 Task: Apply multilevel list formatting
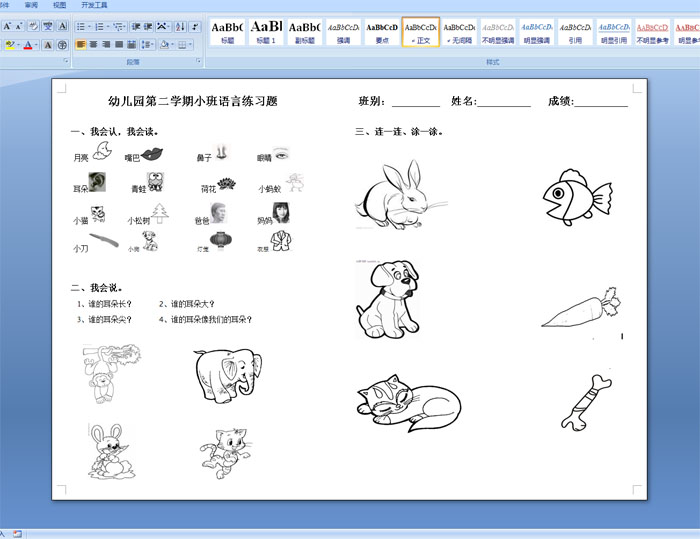[117, 27]
